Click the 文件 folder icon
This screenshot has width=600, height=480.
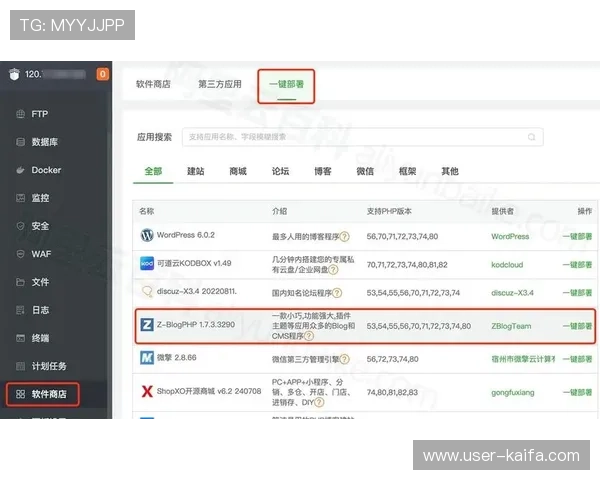coord(20,282)
